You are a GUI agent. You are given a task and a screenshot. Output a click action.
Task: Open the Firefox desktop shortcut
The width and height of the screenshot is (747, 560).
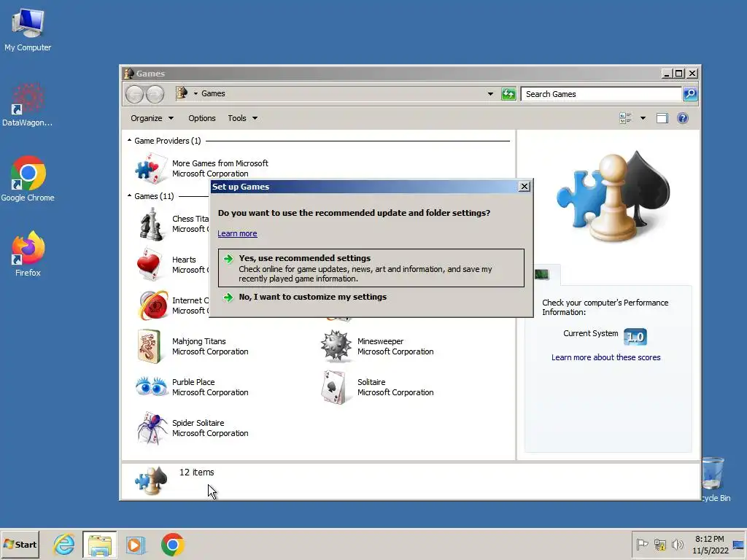[x=28, y=254]
